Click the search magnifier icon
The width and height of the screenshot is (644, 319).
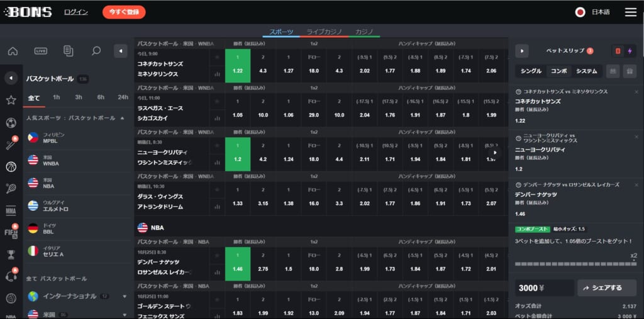click(x=96, y=51)
